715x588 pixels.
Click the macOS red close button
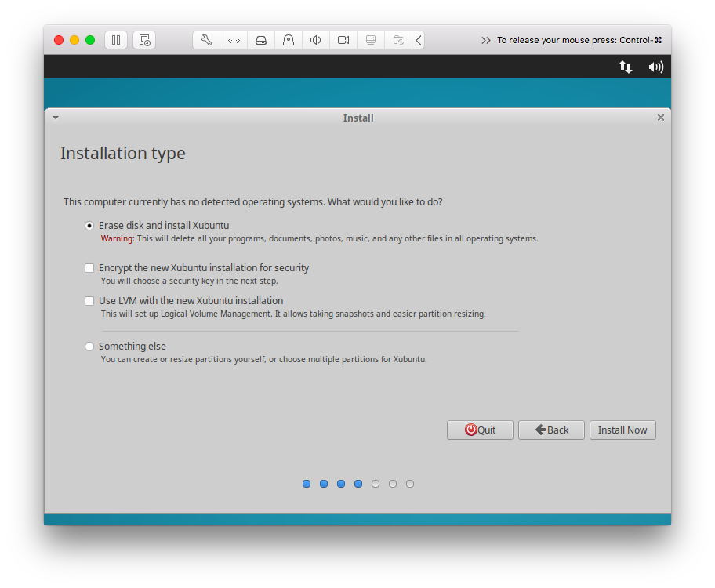(x=59, y=40)
